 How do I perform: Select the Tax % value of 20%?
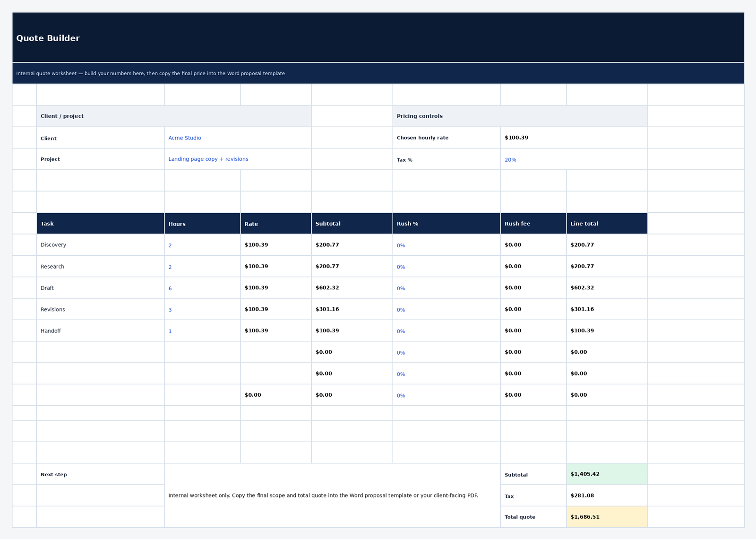(x=510, y=160)
